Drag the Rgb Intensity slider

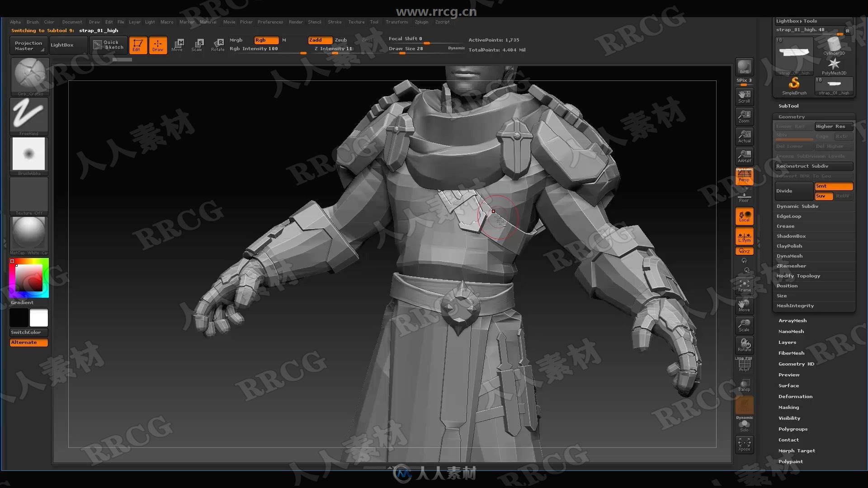pyautogui.click(x=304, y=54)
